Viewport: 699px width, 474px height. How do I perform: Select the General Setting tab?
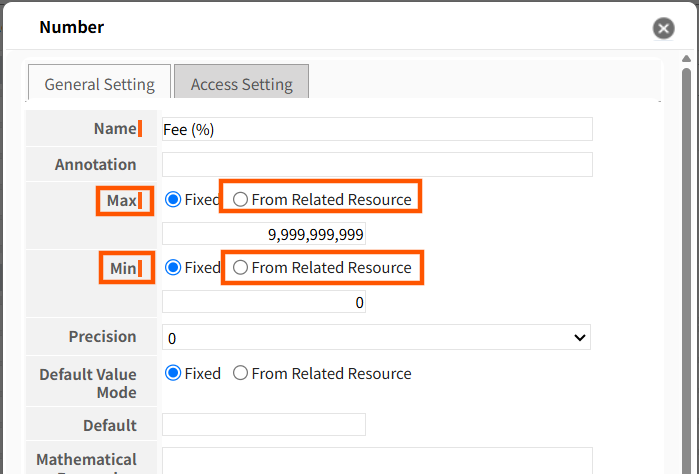pos(99,82)
